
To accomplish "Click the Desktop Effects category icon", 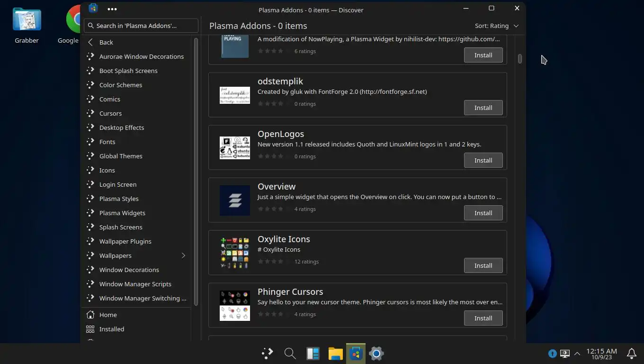I will tap(90, 127).
